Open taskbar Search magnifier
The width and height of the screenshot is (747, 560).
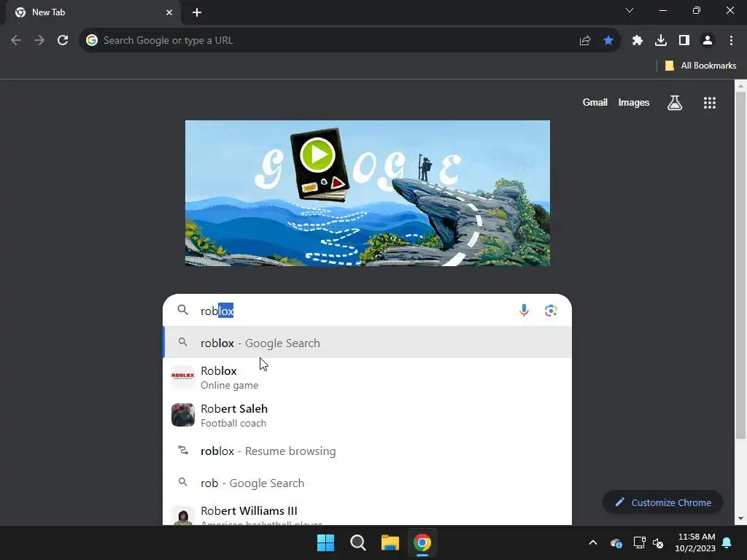357,542
